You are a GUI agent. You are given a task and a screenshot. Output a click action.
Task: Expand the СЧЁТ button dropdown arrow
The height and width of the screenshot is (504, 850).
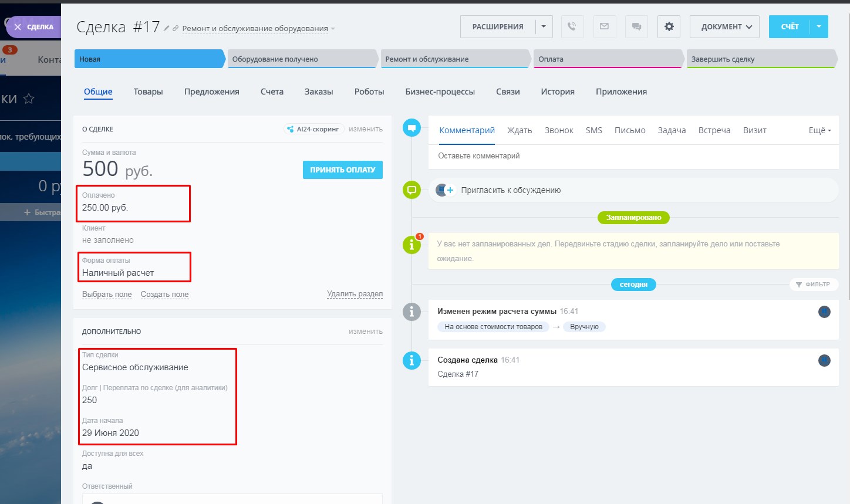click(x=819, y=26)
